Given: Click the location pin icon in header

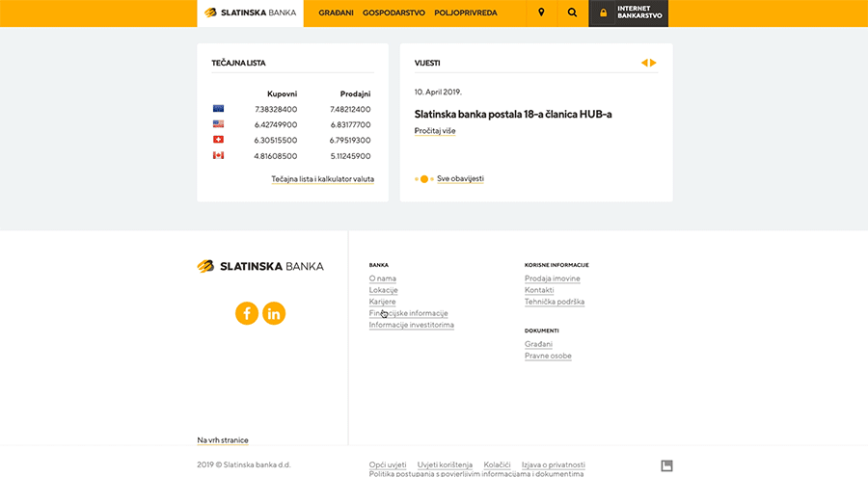Looking at the screenshot, I should pyautogui.click(x=541, y=13).
